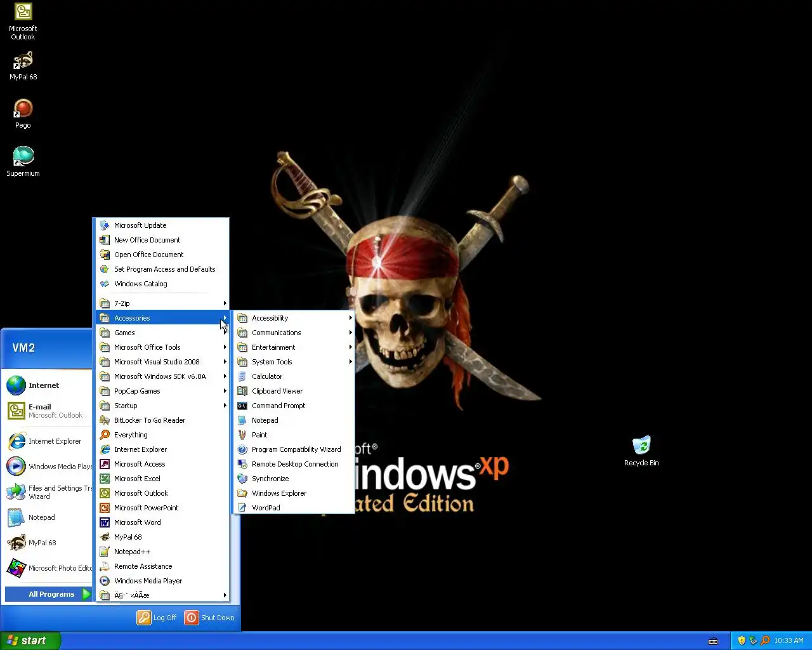Click the Microsoft Excel icon
The image size is (812, 650).
(105, 479)
